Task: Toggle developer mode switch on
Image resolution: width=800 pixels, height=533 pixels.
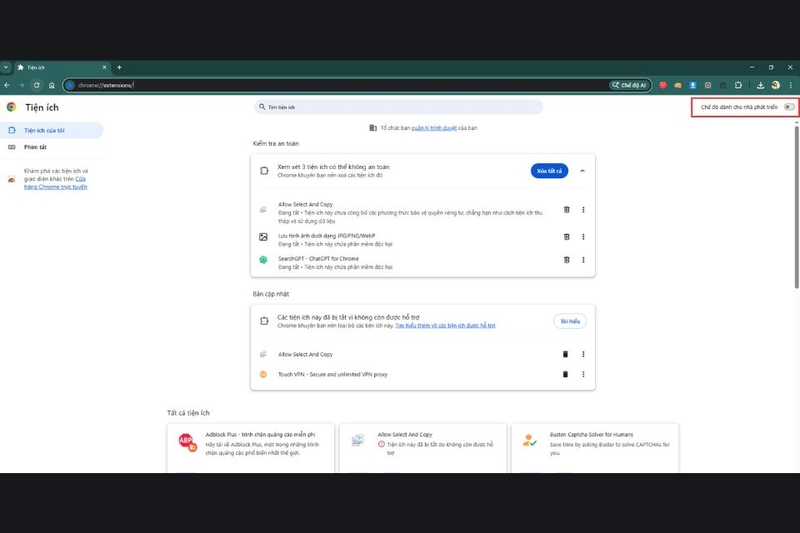Action: click(789, 107)
